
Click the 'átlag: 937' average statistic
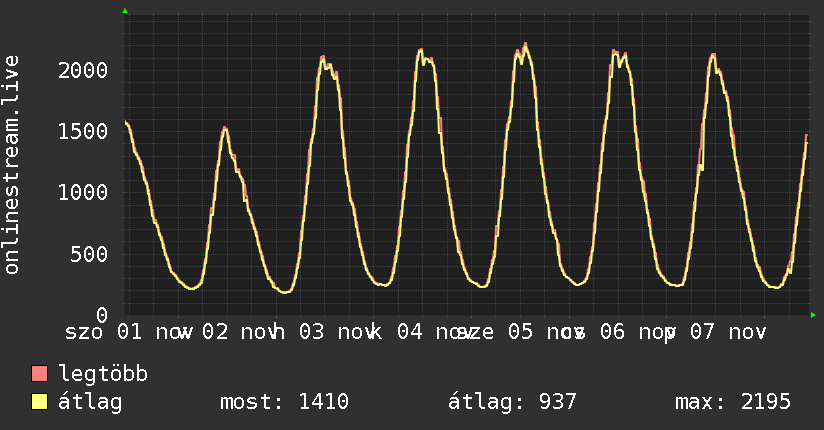pos(514,402)
